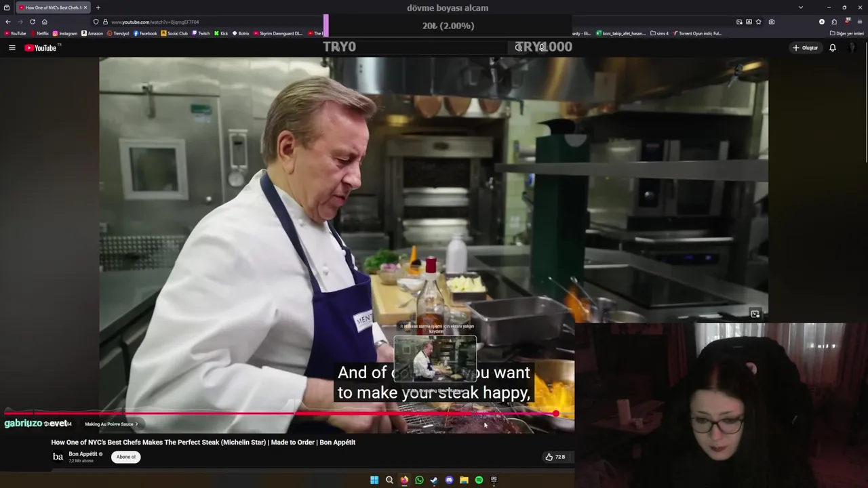This screenshot has width=868, height=488.
Task: Go to the YouTube home logo
Action: click(x=41, y=47)
